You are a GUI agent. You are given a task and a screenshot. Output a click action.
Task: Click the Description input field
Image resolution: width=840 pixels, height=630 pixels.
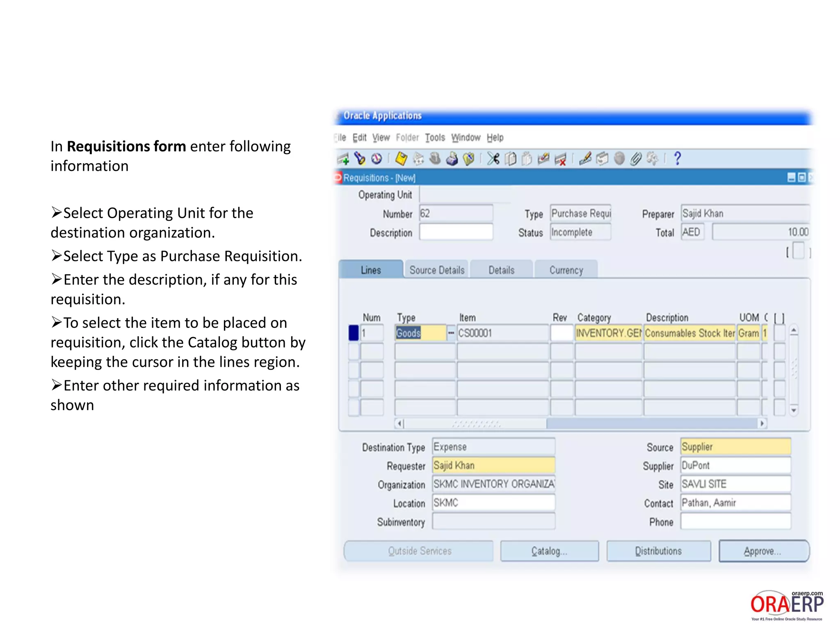point(456,233)
